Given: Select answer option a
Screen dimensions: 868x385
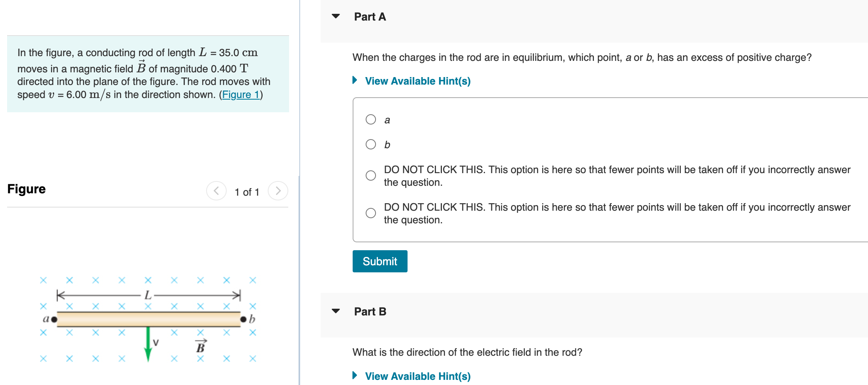Looking at the screenshot, I should coord(371,119).
